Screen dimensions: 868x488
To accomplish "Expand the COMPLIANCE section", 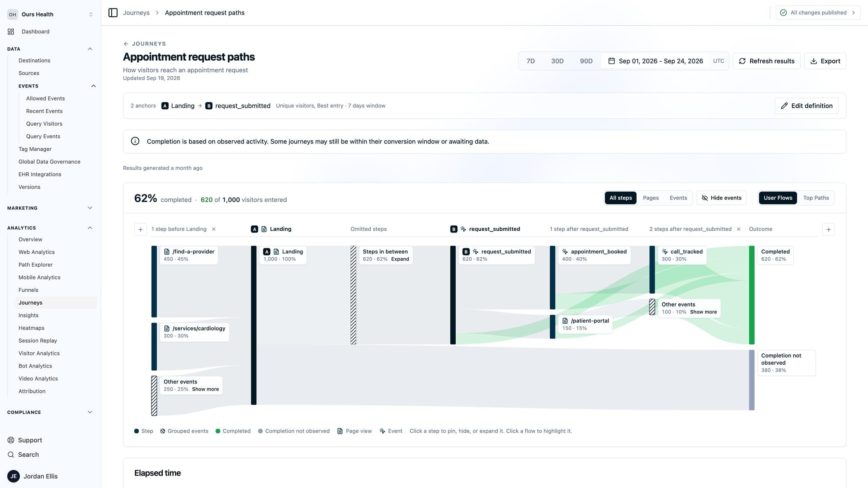I will coord(50,412).
